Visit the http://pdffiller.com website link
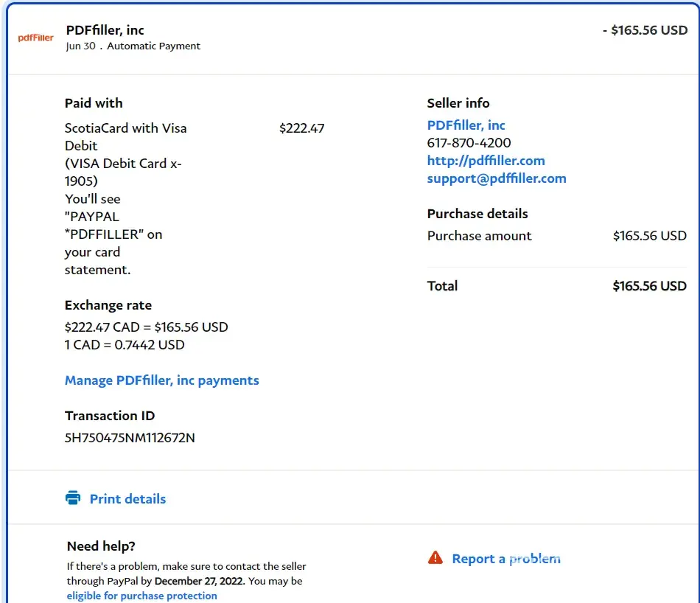The image size is (700, 603). (486, 161)
